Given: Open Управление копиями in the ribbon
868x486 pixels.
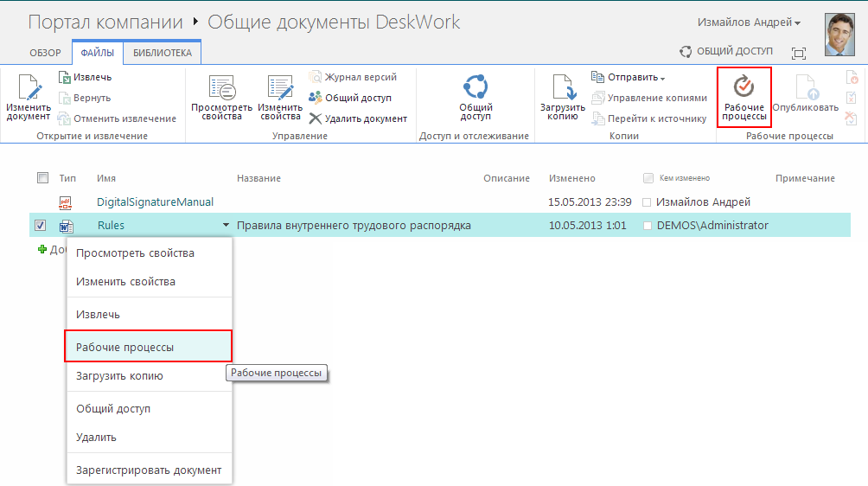Looking at the screenshot, I should coord(649,98).
